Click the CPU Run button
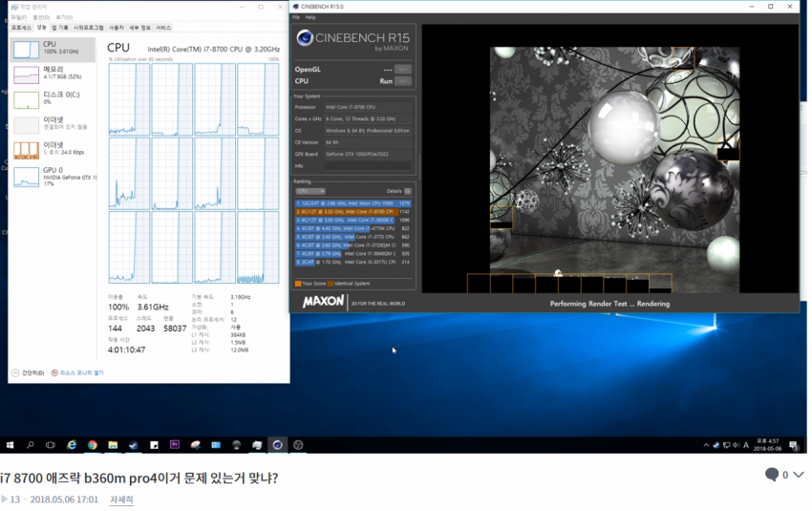Screen dimensions: 812x511 (x=403, y=81)
